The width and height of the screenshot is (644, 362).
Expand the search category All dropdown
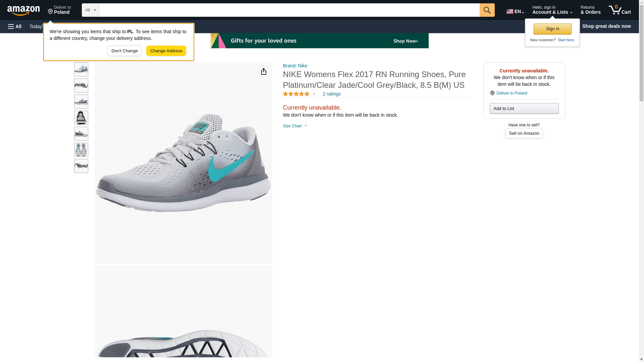pyautogui.click(x=90, y=10)
